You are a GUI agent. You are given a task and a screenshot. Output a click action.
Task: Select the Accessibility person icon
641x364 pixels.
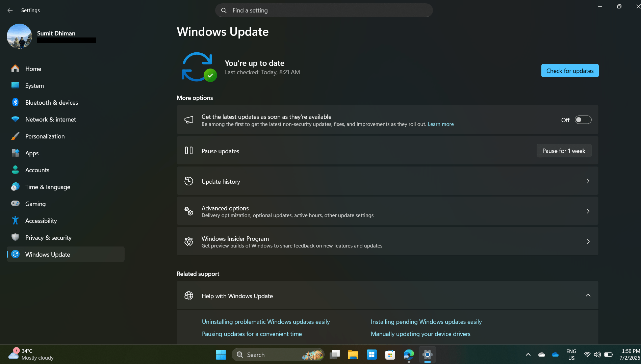tap(15, 220)
